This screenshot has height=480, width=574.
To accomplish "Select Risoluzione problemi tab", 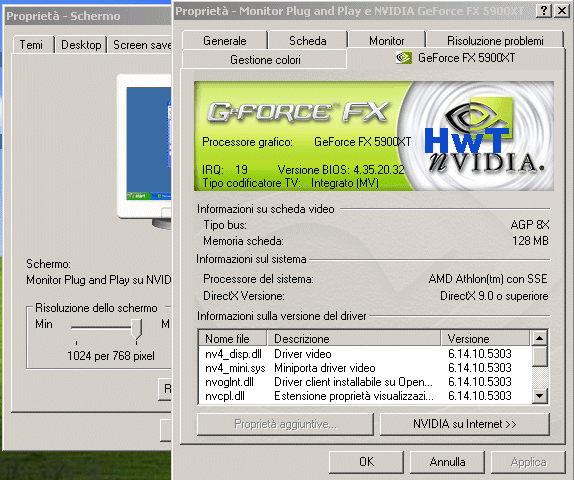I will coord(495,40).
